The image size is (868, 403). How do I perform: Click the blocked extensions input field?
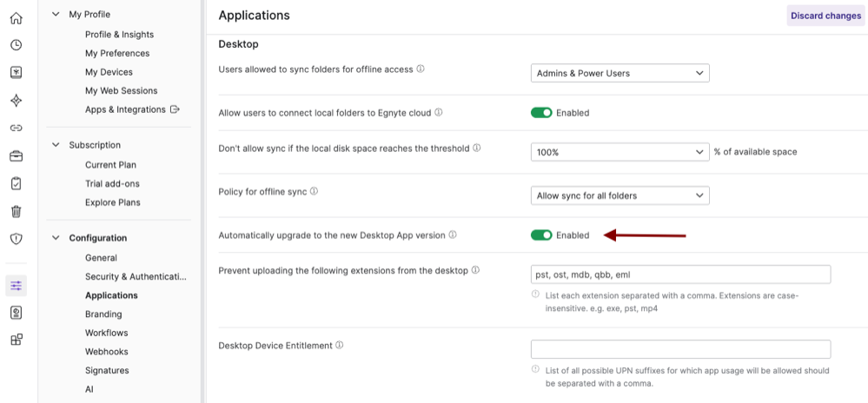[x=681, y=274]
